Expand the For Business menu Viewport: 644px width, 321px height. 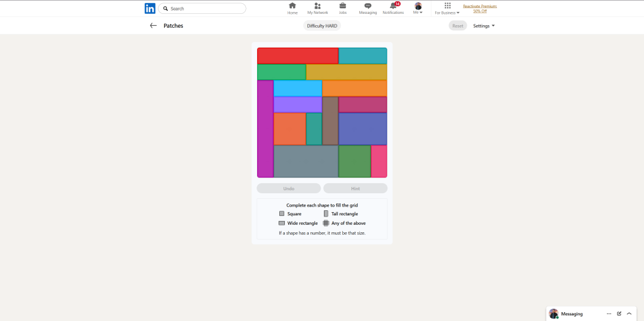[x=447, y=8]
